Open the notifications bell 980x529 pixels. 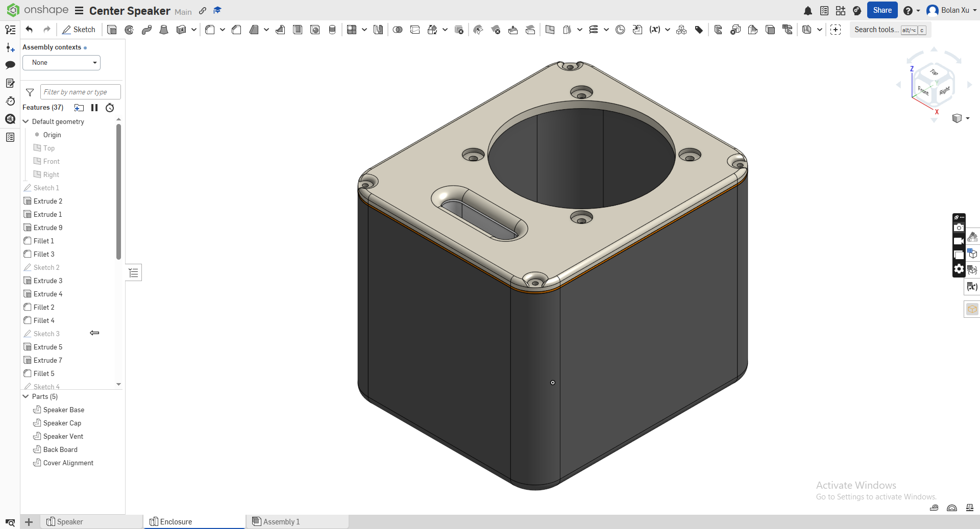[807, 11]
